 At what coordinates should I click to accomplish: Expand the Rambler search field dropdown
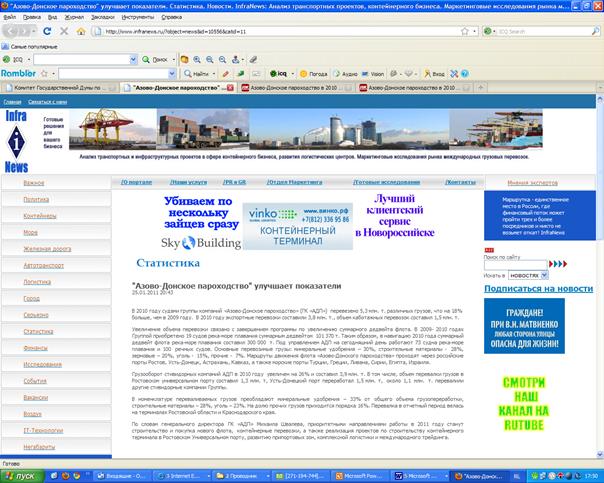coord(172,73)
